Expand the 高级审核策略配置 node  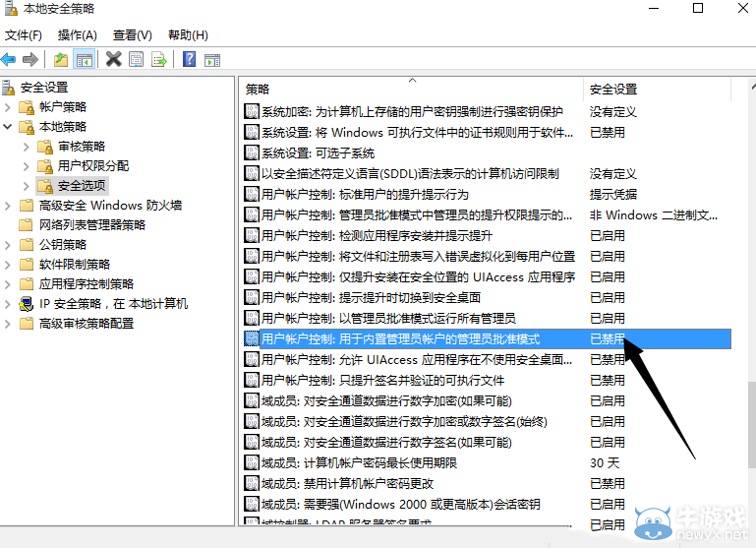click(9, 324)
